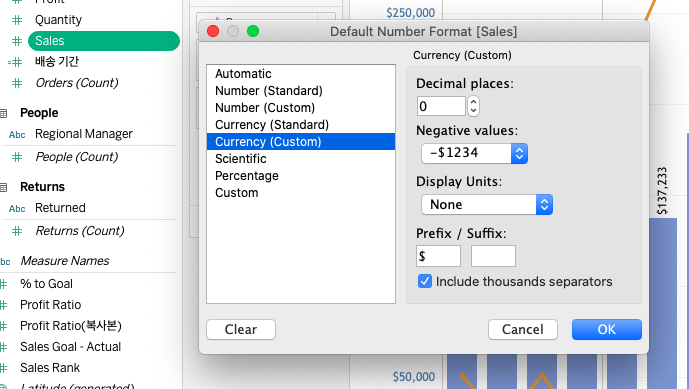Click the $50,000 axis label

coord(413,377)
